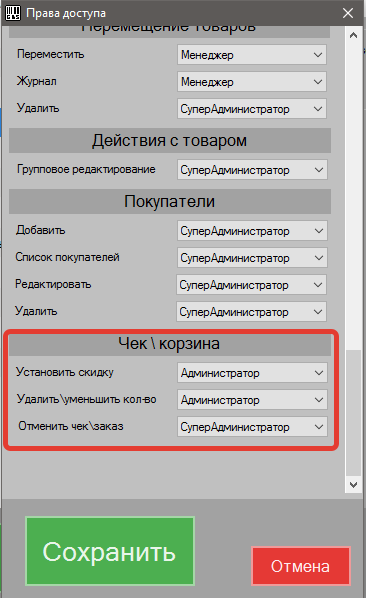Click the Удалить\уменьшить кол-во label
366x598 pixels.
(87, 399)
